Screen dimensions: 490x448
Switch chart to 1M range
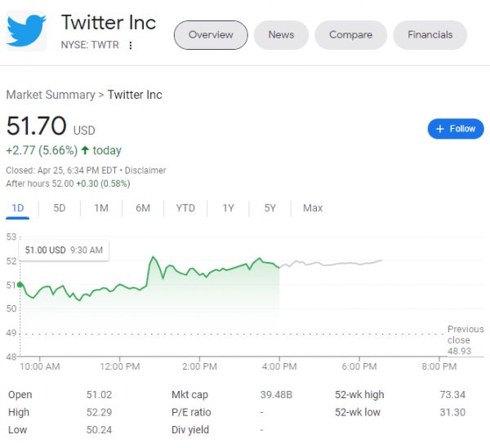(x=101, y=208)
